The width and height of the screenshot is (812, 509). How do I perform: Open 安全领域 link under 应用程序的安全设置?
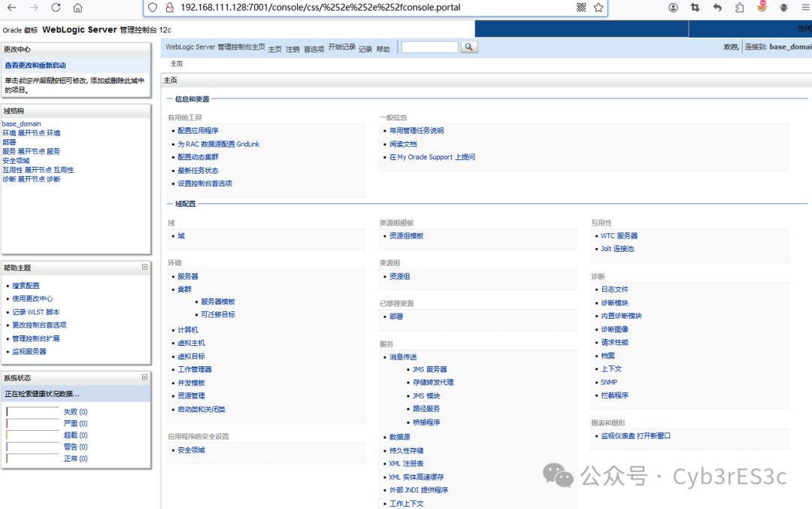[191, 450]
